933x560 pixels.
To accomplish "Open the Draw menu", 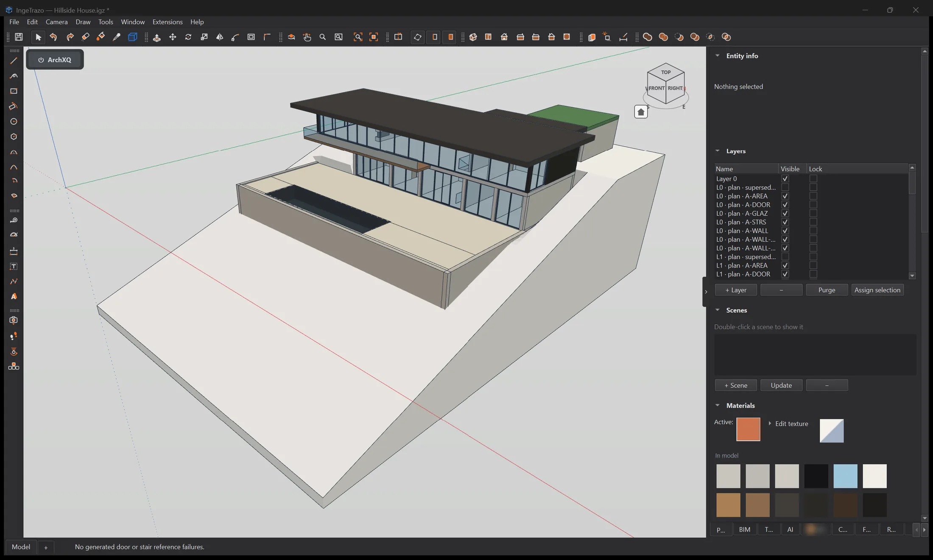I will click(83, 22).
